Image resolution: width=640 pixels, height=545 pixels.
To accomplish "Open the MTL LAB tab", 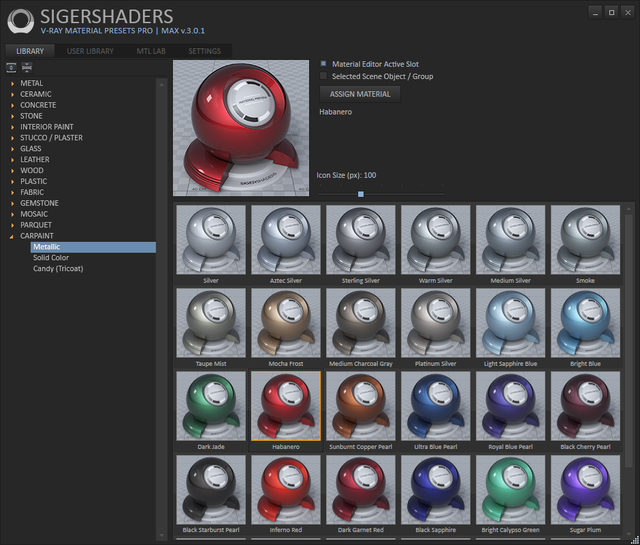I will tap(151, 51).
